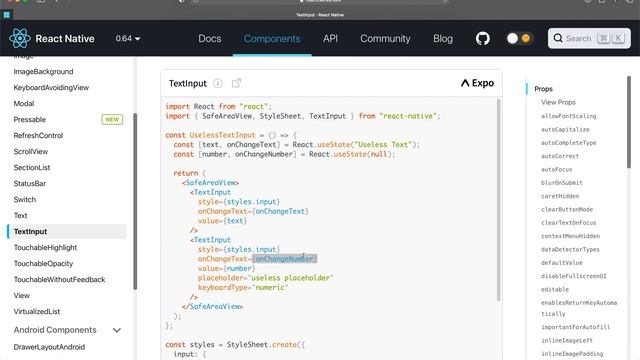
Task: Jump to autoCapitalize prop
Action: coord(565,129)
